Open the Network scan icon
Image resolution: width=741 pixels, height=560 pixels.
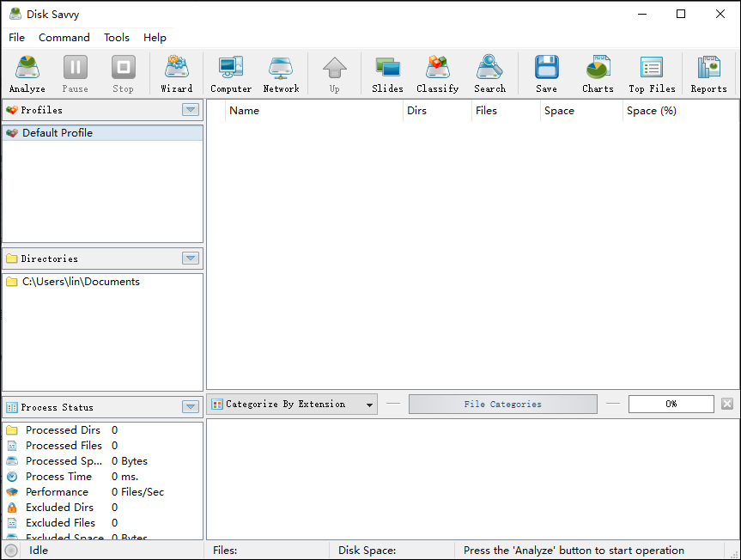click(281, 74)
